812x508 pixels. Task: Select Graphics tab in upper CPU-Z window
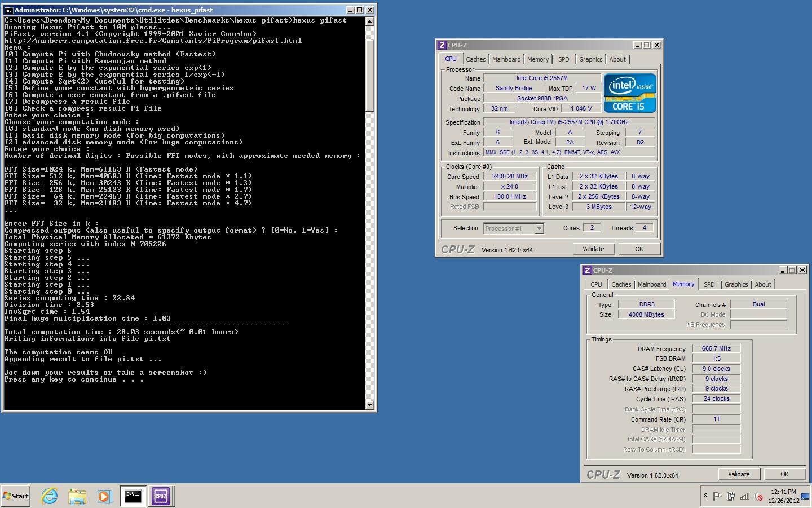[590, 59]
